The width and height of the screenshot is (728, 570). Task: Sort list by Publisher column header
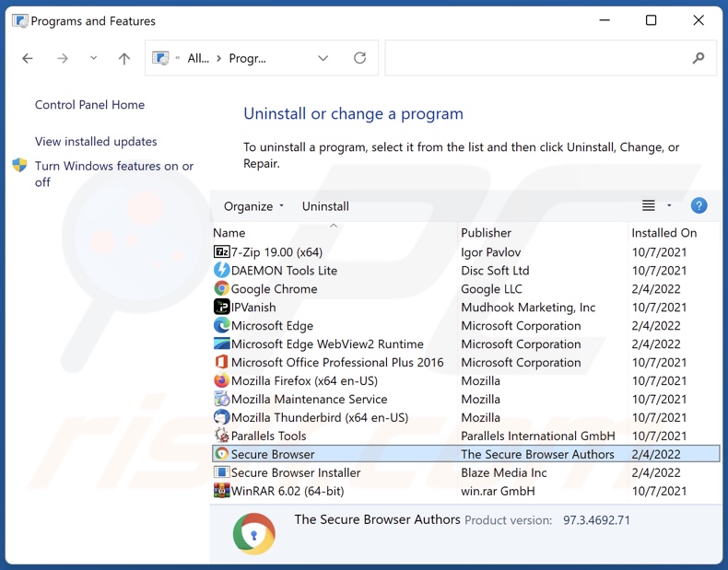coord(487,233)
